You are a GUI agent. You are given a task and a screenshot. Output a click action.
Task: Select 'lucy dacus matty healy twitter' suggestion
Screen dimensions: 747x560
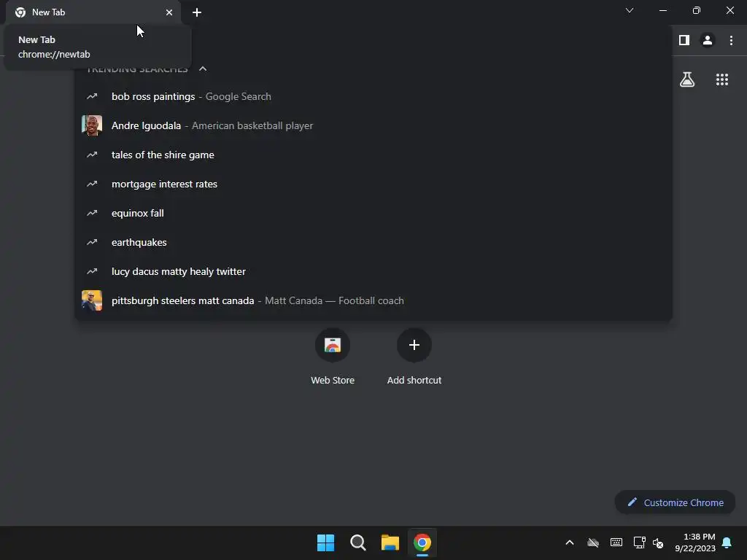click(373, 271)
